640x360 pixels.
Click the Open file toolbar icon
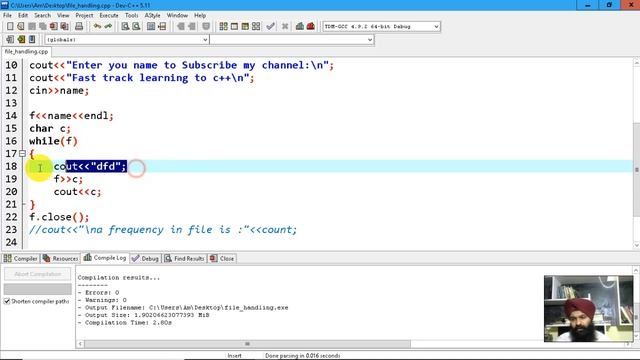20,27
